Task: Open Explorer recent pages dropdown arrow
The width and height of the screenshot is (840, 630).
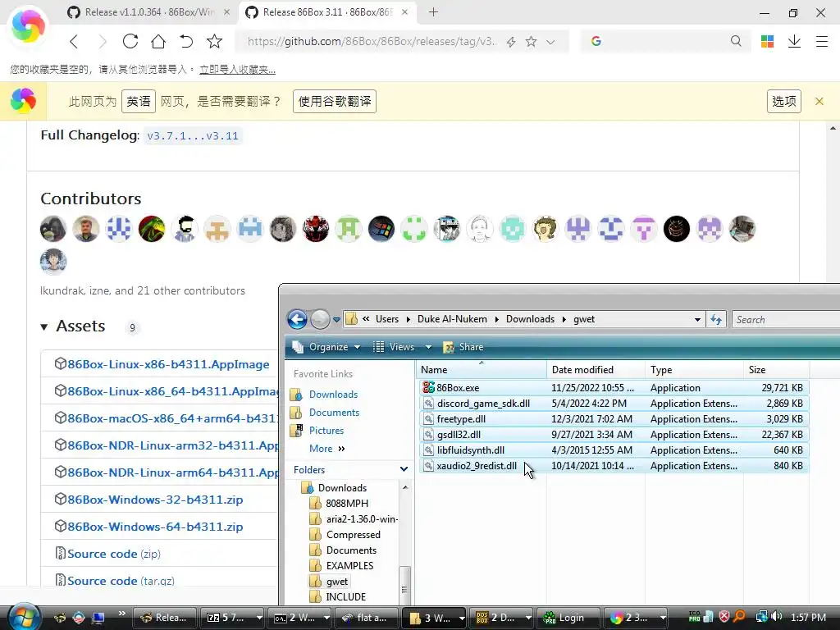Action: pos(336,320)
